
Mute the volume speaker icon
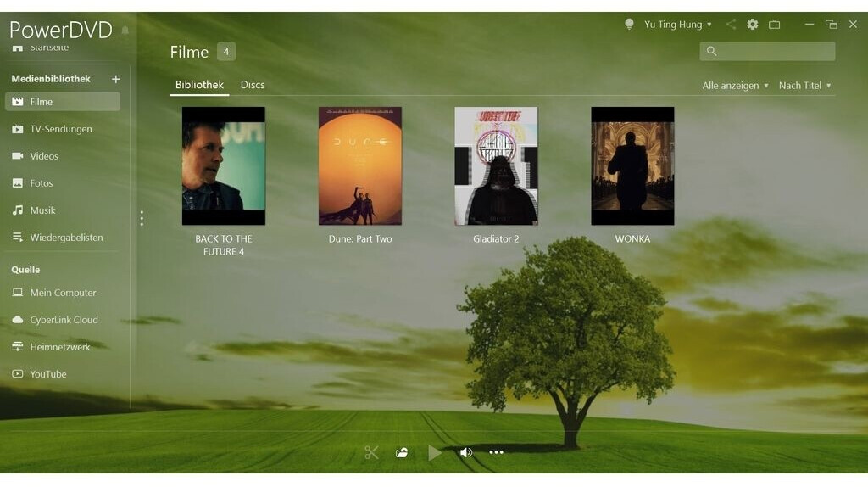coord(465,452)
